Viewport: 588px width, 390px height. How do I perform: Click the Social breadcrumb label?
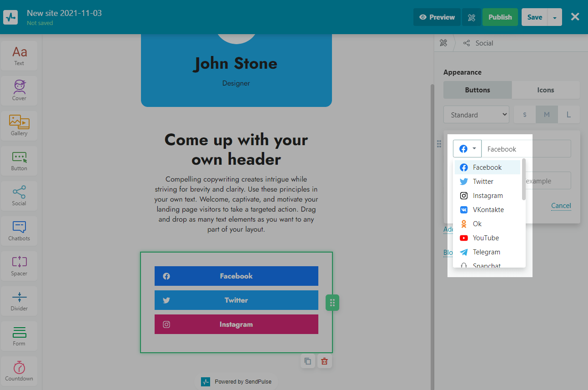point(484,43)
